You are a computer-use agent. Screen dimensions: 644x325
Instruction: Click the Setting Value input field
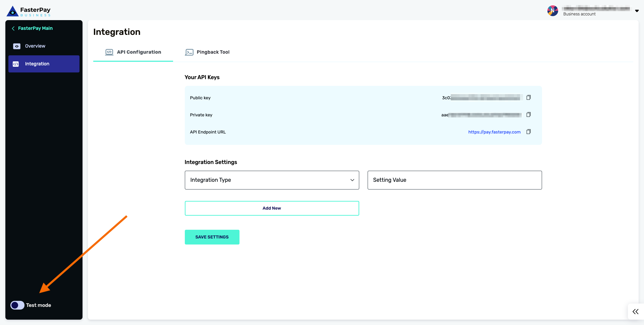455,180
